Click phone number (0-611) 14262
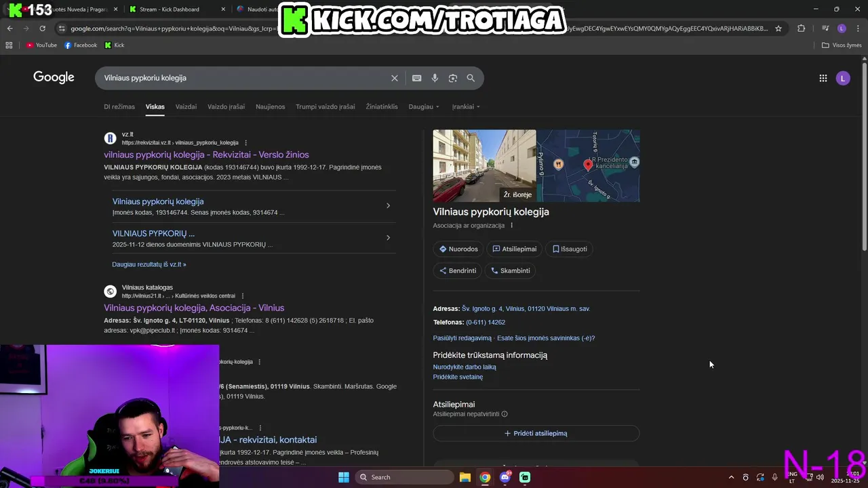868x488 pixels. point(486,322)
